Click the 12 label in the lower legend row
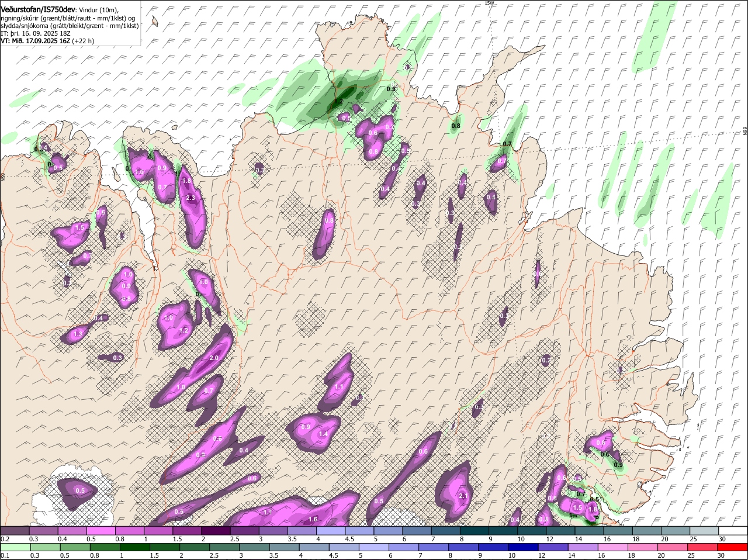This screenshot has height=560, width=748. pyautogui.click(x=541, y=555)
